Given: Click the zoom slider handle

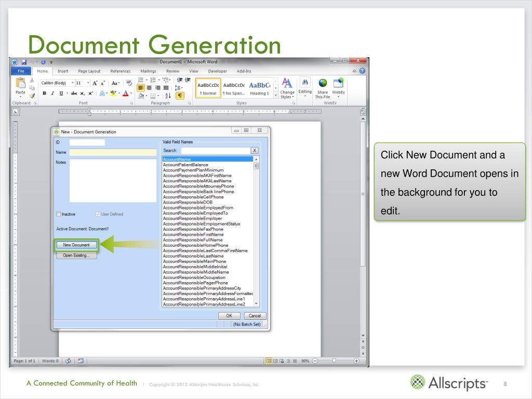Looking at the screenshot, I should pos(334,361).
